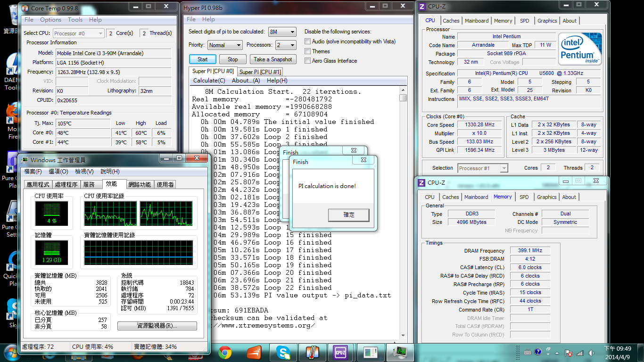Open digits of pi 8M dropdown
This screenshot has height=362, width=644.
[282, 32]
